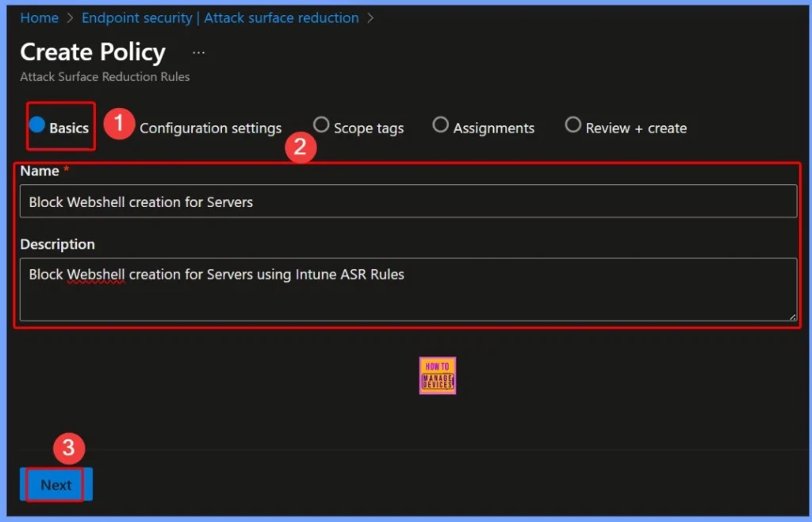Screen dimensions: 812x522
Task: Click the red number 2 annotation badge
Action: coord(301,148)
